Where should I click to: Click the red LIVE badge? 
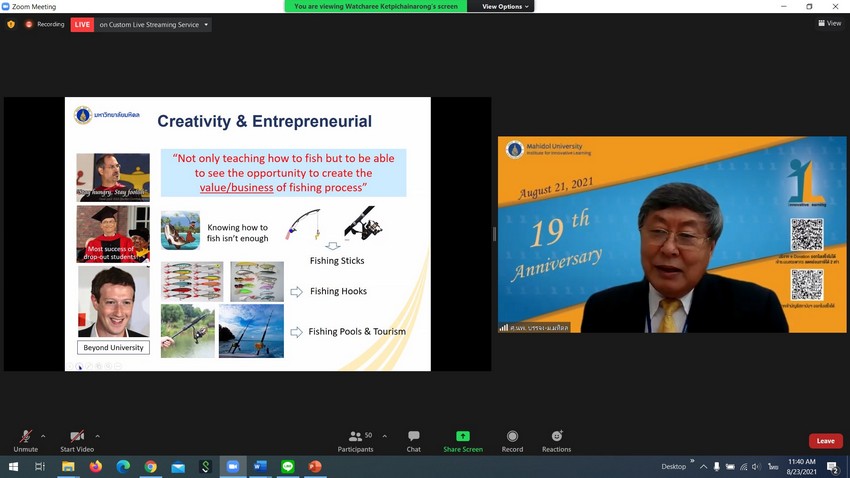82,24
